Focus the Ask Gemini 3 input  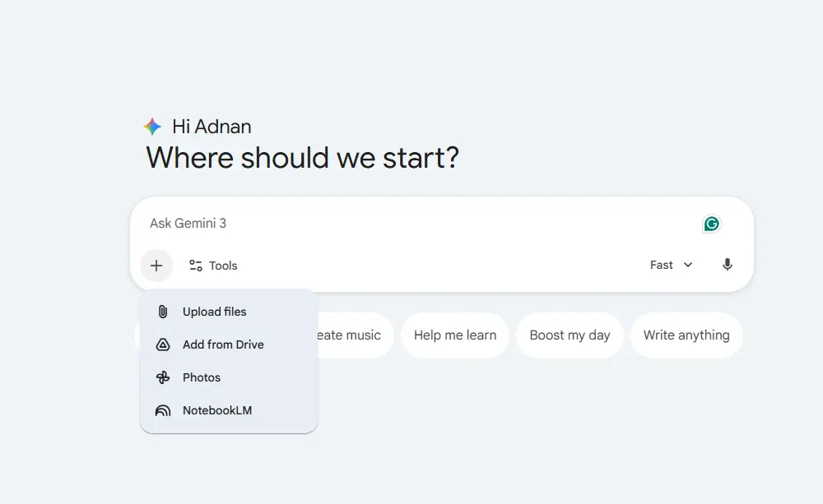click(x=411, y=224)
